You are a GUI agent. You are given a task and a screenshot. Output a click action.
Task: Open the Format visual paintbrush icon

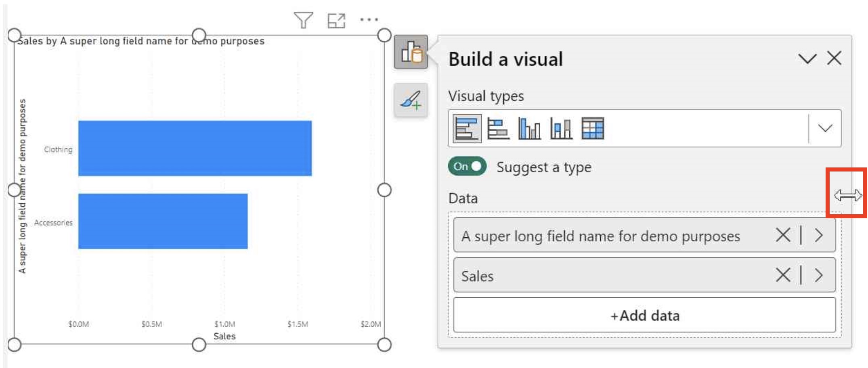pos(411,100)
